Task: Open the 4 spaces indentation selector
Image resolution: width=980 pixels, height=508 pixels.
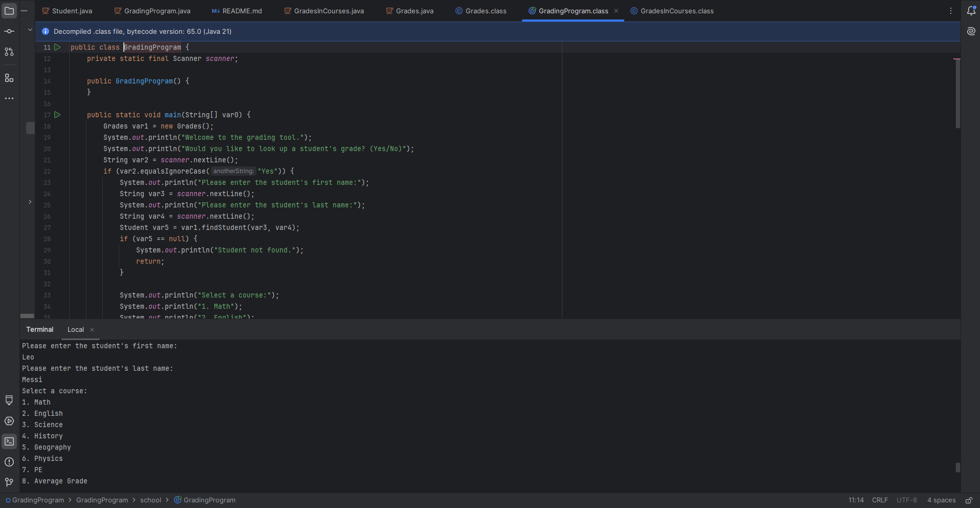Action: pos(941,500)
